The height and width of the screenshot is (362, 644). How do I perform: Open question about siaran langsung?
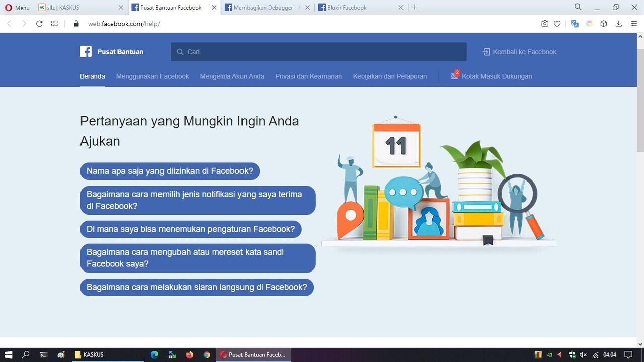point(197,287)
